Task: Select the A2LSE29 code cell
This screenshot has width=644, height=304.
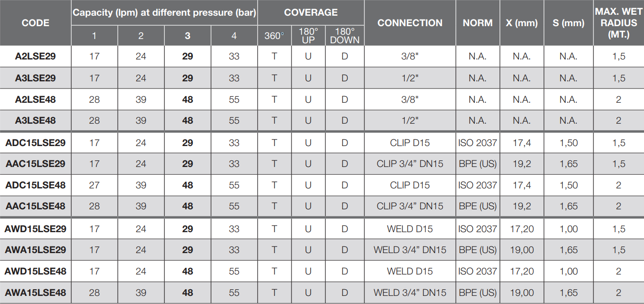Action: point(35,56)
